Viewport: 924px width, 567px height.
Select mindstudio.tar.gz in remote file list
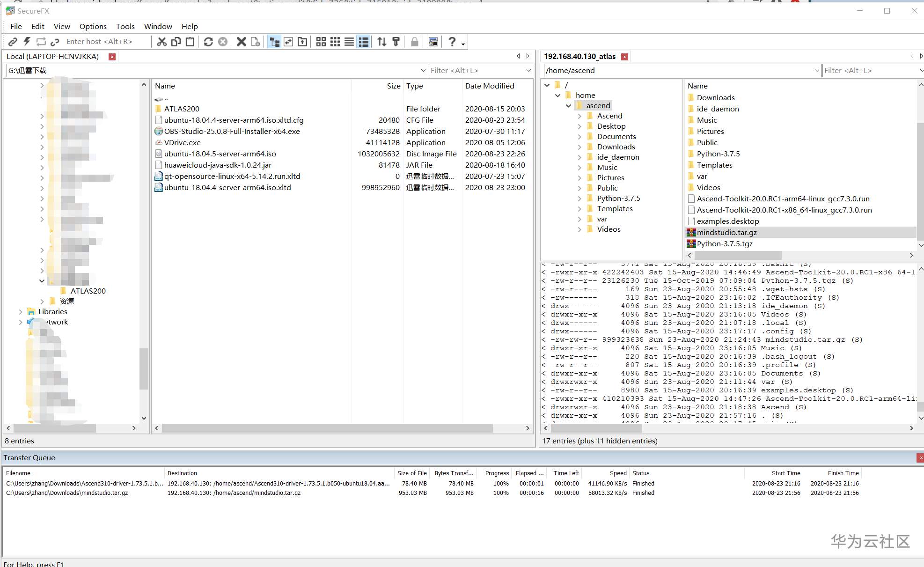(x=726, y=233)
